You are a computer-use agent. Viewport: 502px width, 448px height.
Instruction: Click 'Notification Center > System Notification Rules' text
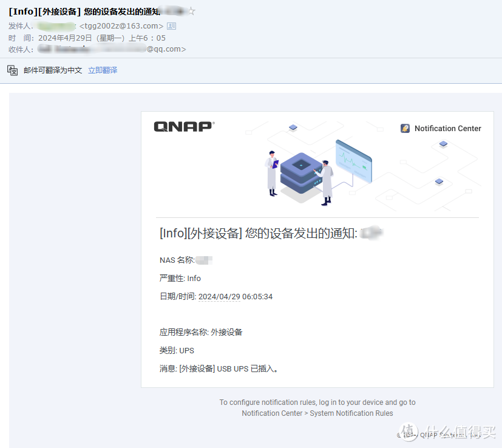pos(317,413)
